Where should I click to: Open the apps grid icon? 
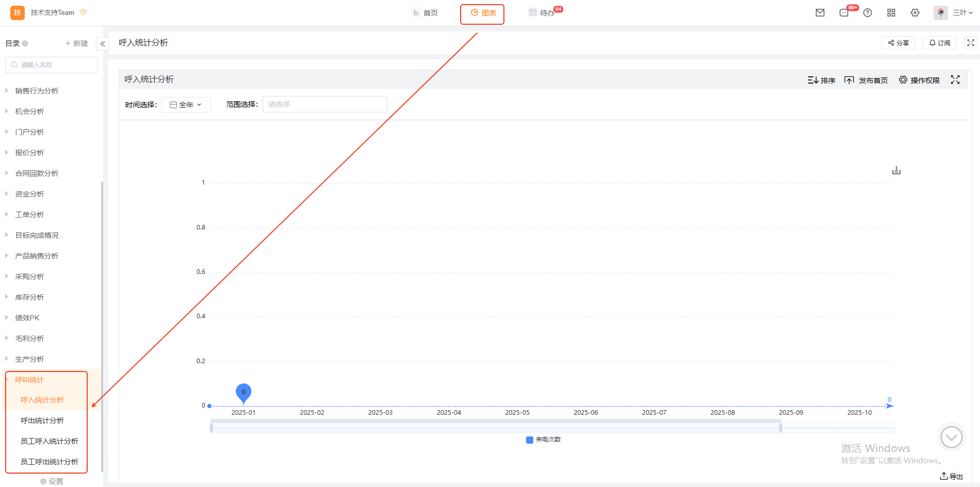tap(891, 13)
